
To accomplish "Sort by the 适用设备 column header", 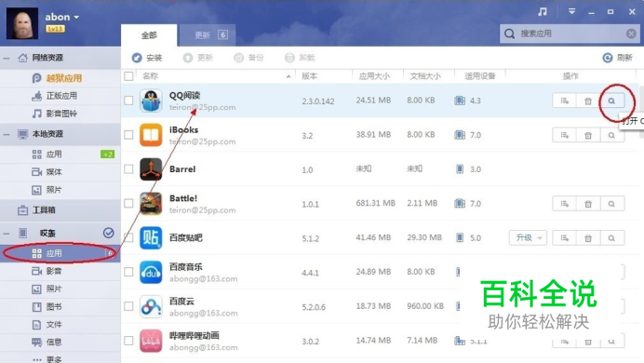I will point(479,76).
